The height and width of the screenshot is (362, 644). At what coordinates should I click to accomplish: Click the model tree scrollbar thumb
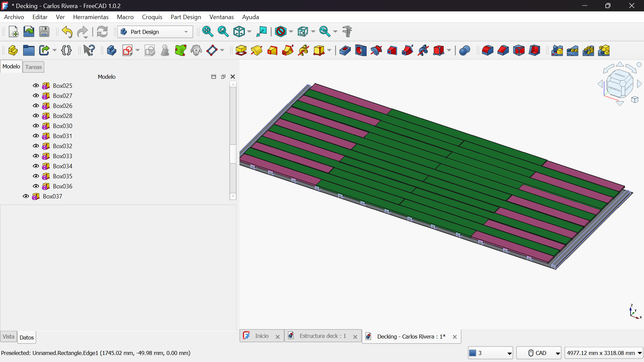233,154
